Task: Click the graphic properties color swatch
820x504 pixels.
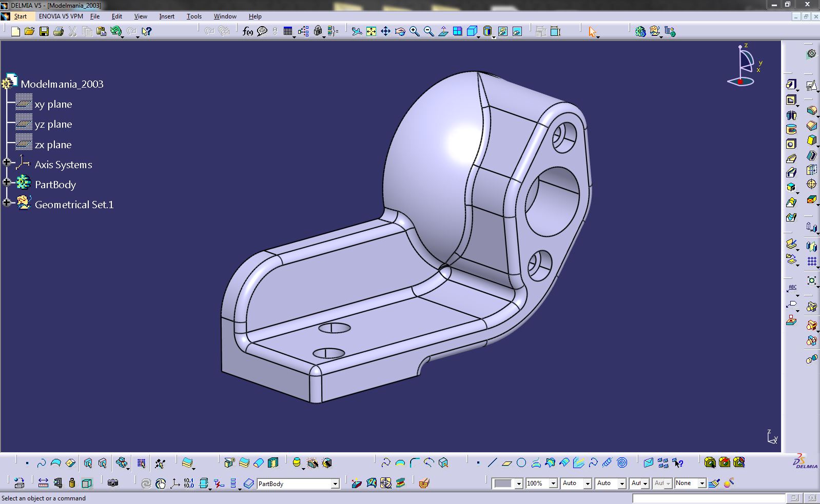Action: 503,483
